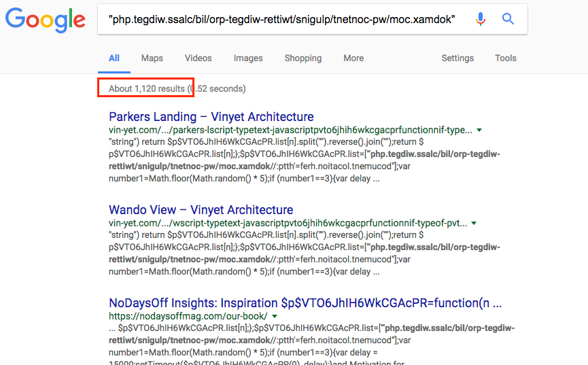Click the Google logo
This screenshot has height=365, width=588.
click(x=46, y=20)
